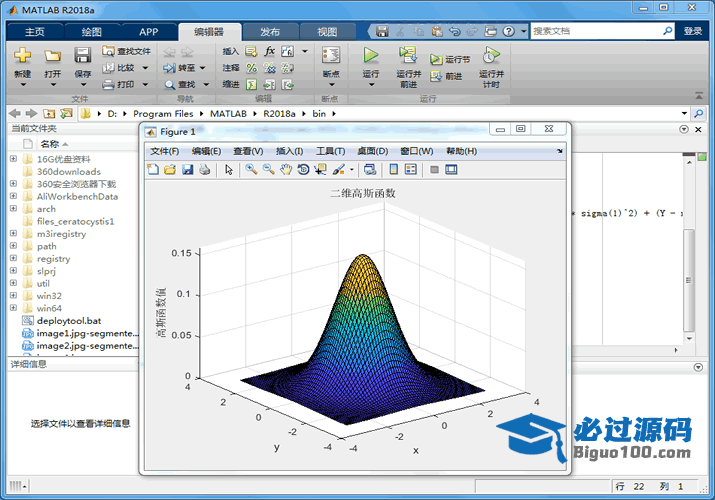Click the up one folder icon

pos(49,113)
